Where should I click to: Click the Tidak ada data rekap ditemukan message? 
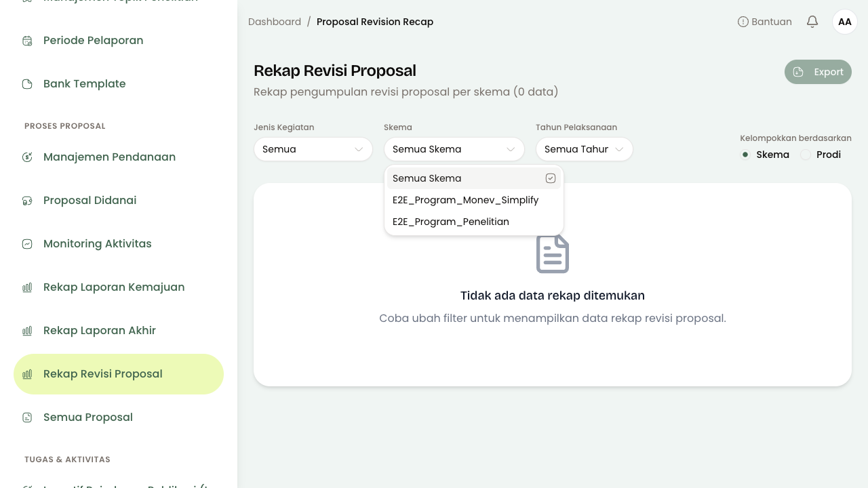553,296
